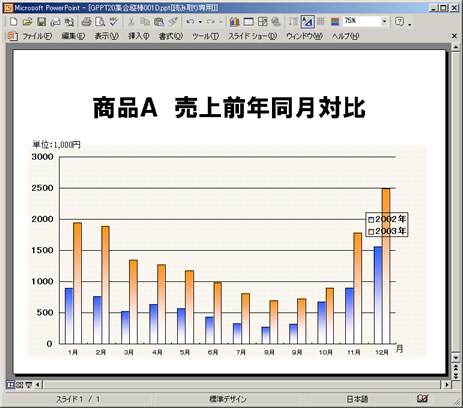
Task: Select the 2003年 legend entry
Action: (x=387, y=231)
